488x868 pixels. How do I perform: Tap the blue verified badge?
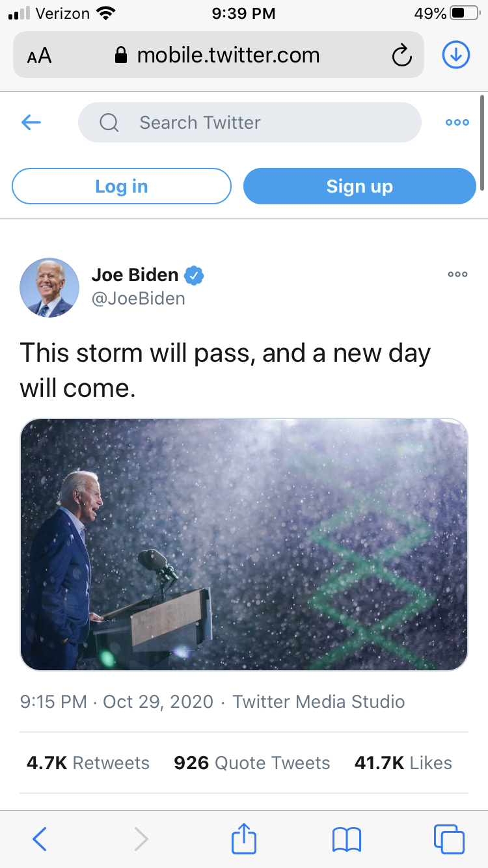(x=194, y=275)
